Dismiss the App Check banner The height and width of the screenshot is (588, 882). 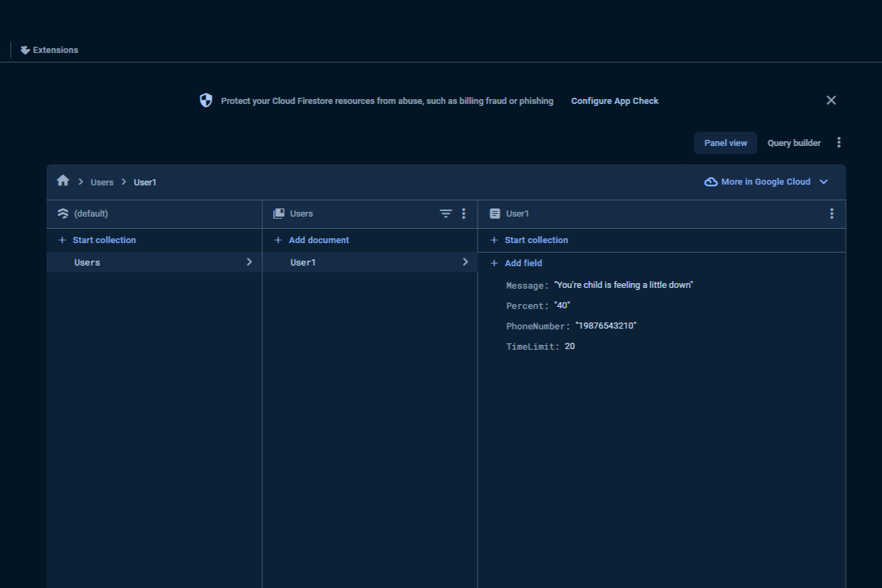pyautogui.click(x=831, y=100)
